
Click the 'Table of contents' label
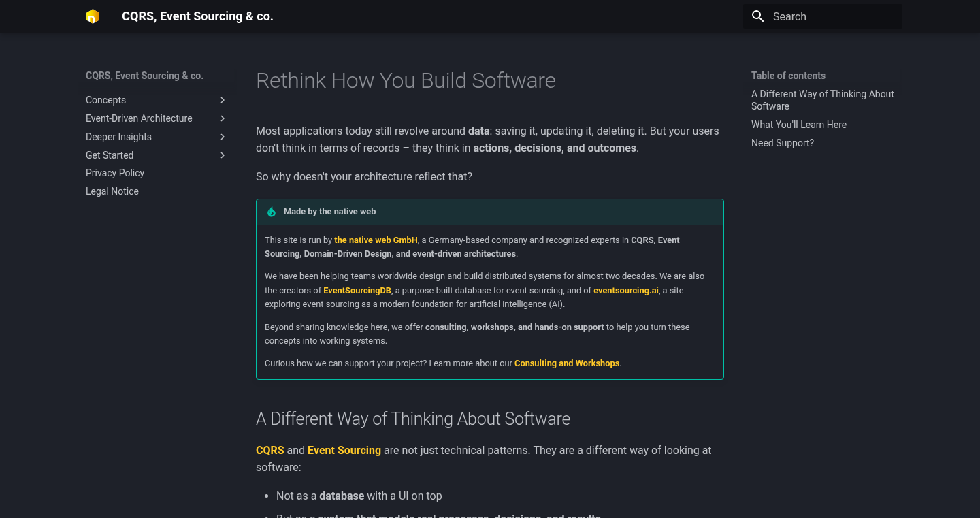coord(788,76)
